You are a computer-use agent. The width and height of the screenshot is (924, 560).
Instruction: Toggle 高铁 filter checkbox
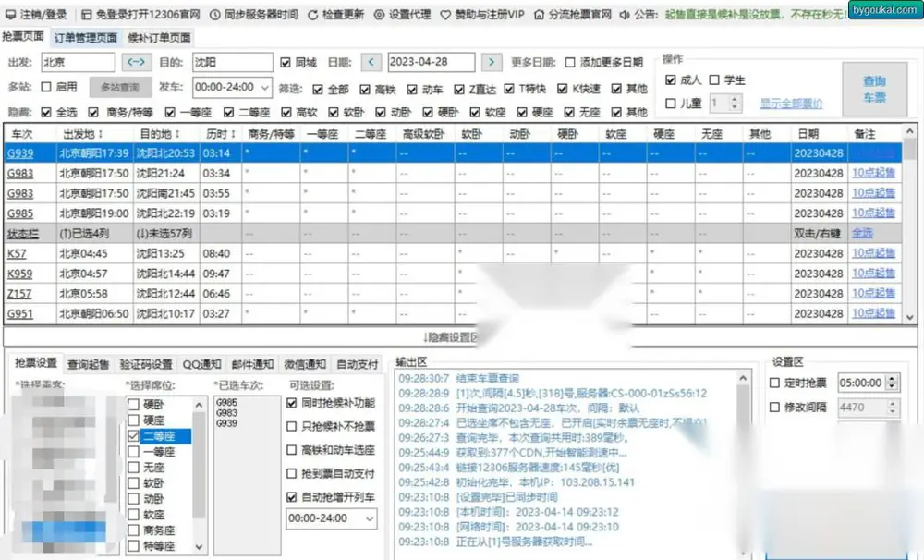365,90
